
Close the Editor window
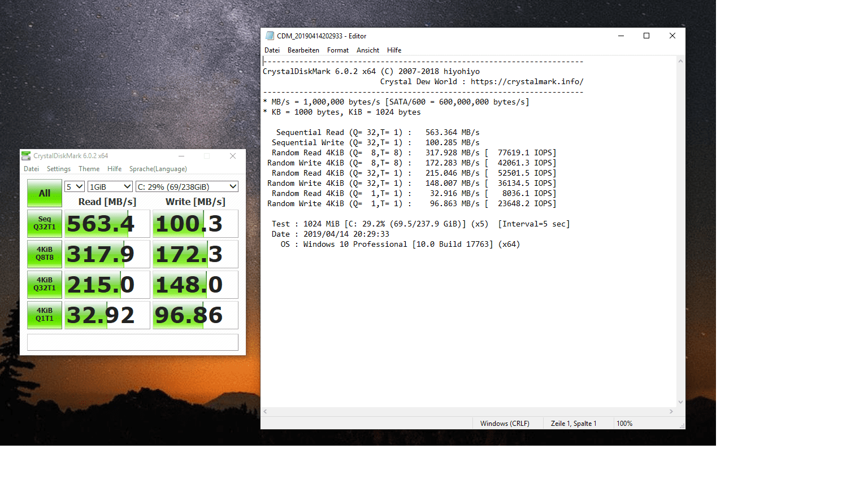tap(672, 36)
